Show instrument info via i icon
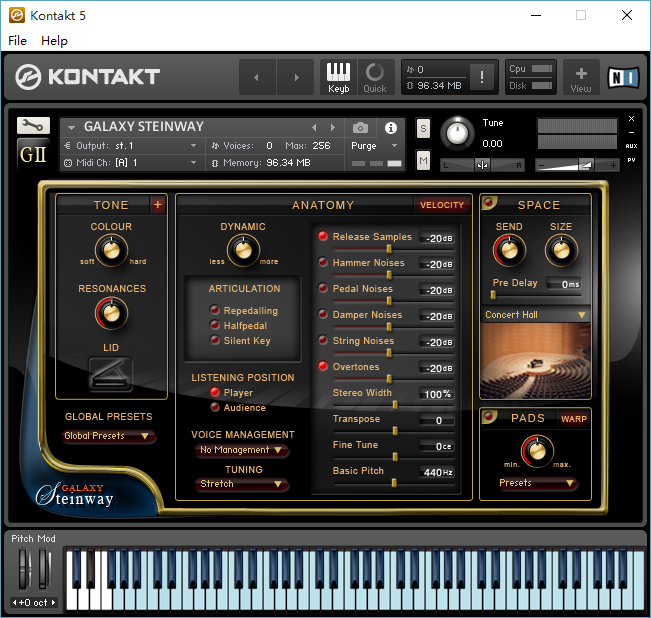651x618 pixels. pyautogui.click(x=391, y=128)
